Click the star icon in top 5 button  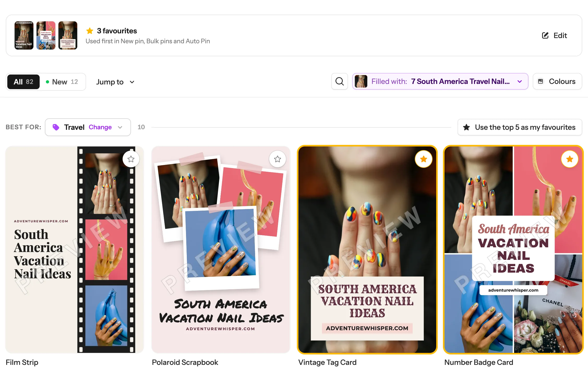click(x=466, y=127)
